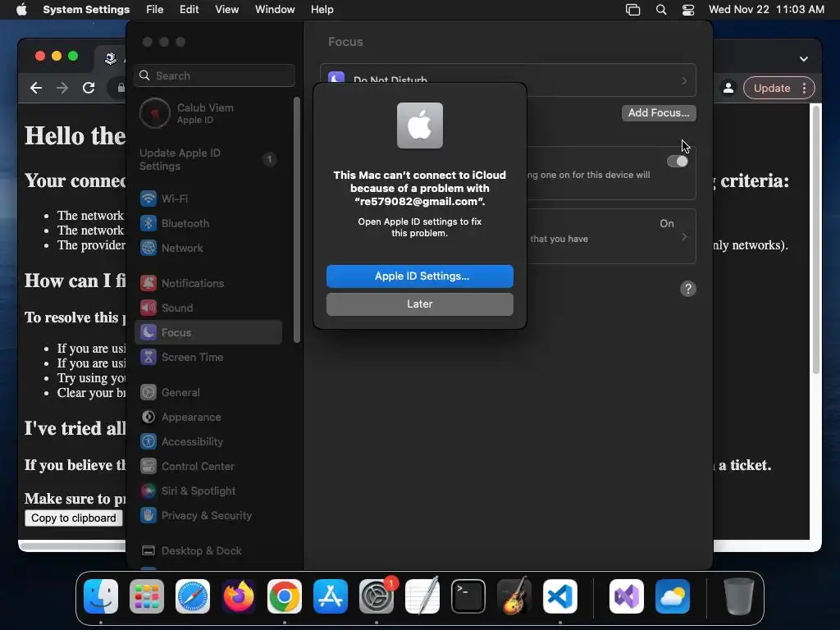Viewport: 840px width, 630px height.
Task: Expand the Do Not Disturb row chevron
Action: 684,81
